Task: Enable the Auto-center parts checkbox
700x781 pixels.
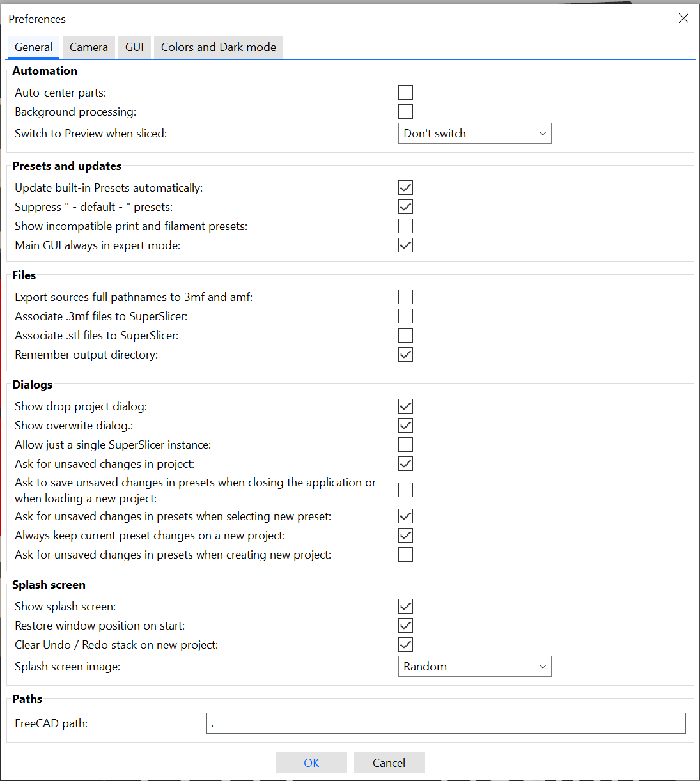Action: [x=405, y=92]
